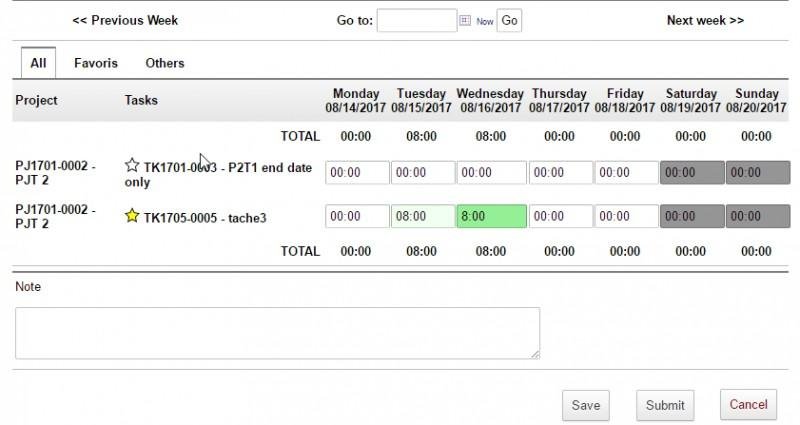800x425 pixels.
Task: Click PJ1701-0002 project in first row
Action: coord(55,173)
